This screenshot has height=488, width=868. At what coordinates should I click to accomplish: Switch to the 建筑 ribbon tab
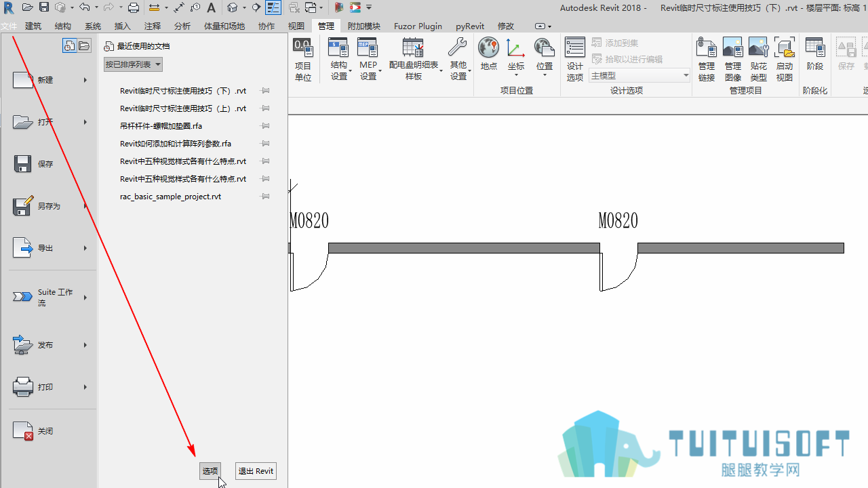33,26
